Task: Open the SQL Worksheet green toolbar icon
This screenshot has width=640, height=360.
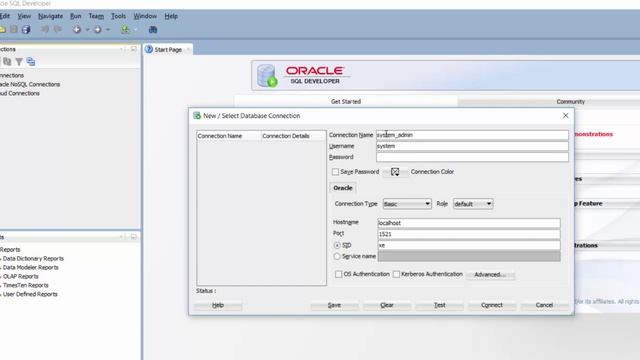Action: pyautogui.click(x=125, y=29)
